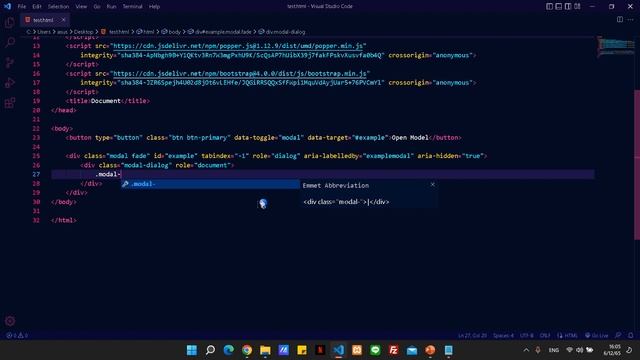Open Windows taskbar search
Viewport: 640px width, 360px height.
pyautogui.click(x=210, y=350)
